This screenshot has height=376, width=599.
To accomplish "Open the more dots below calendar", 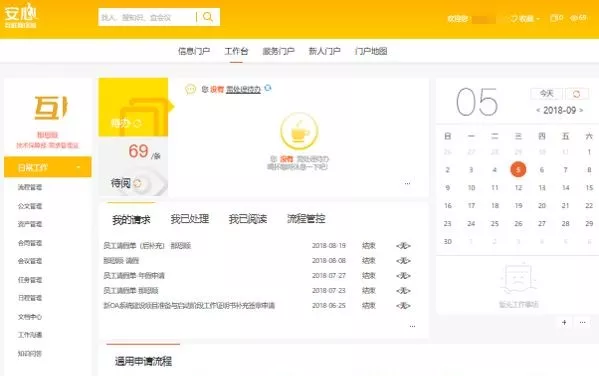I will (582, 323).
